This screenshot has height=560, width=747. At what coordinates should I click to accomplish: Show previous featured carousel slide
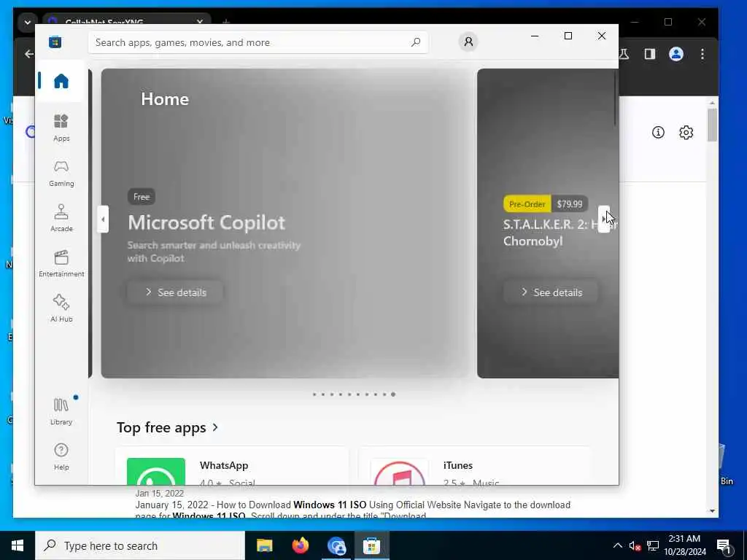click(103, 219)
